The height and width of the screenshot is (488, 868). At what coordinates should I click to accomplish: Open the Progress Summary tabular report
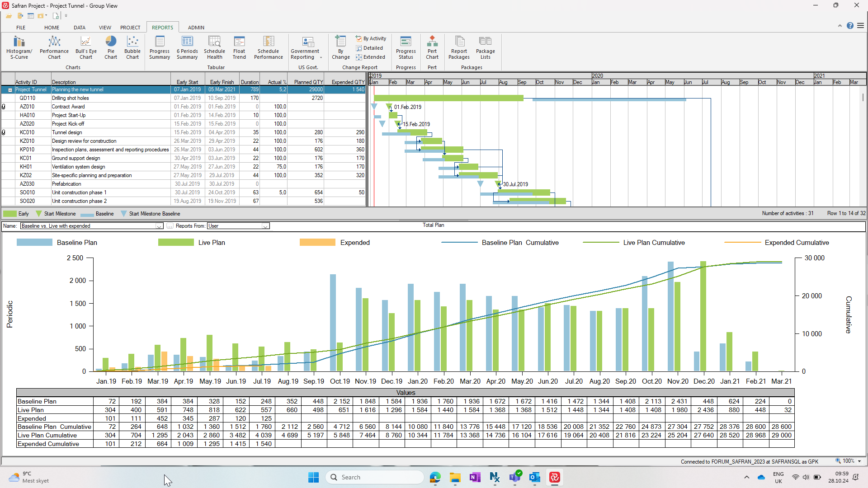point(160,47)
